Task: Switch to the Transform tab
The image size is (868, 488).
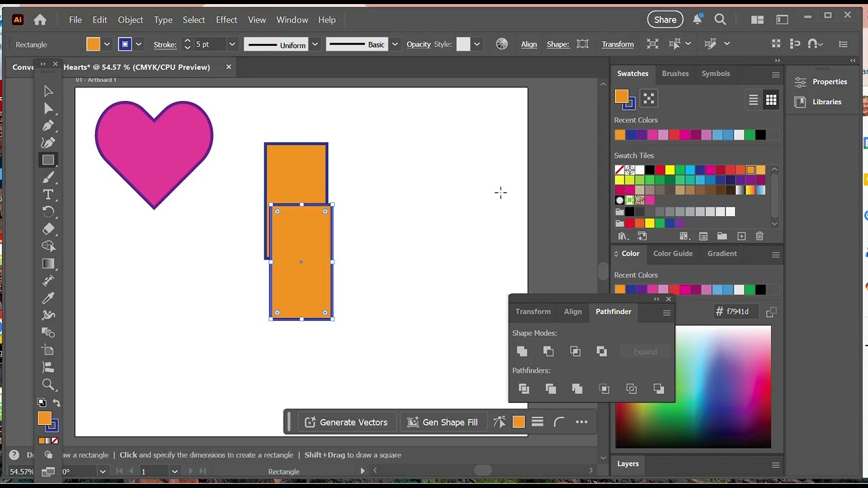Action: pos(533,312)
